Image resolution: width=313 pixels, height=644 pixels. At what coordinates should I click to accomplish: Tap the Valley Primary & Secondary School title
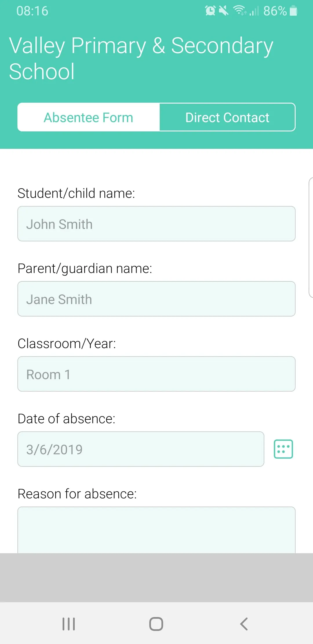pyautogui.click(x=141, y=58)
